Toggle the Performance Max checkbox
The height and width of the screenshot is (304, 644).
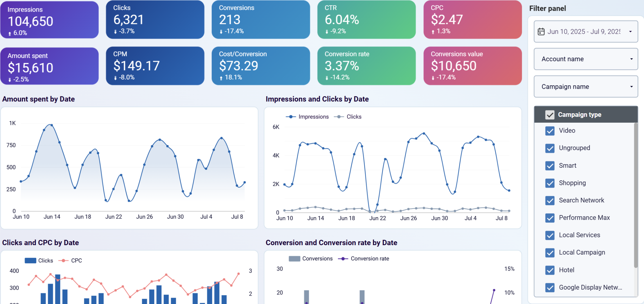coord(550,218)
